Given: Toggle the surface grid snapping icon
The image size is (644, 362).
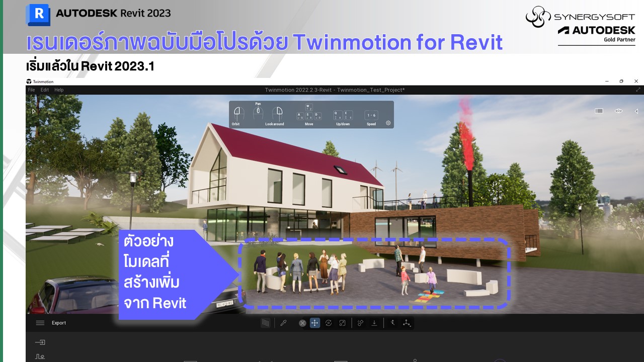Looking at the screenshot, I should [x=265, y=323].
